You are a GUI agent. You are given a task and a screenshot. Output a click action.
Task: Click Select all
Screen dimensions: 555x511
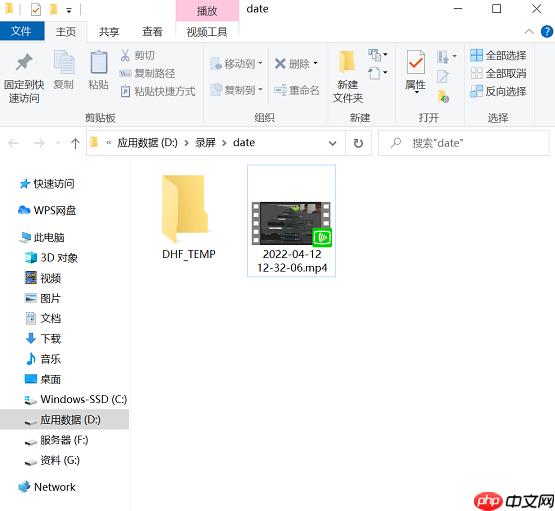[498, 55]
